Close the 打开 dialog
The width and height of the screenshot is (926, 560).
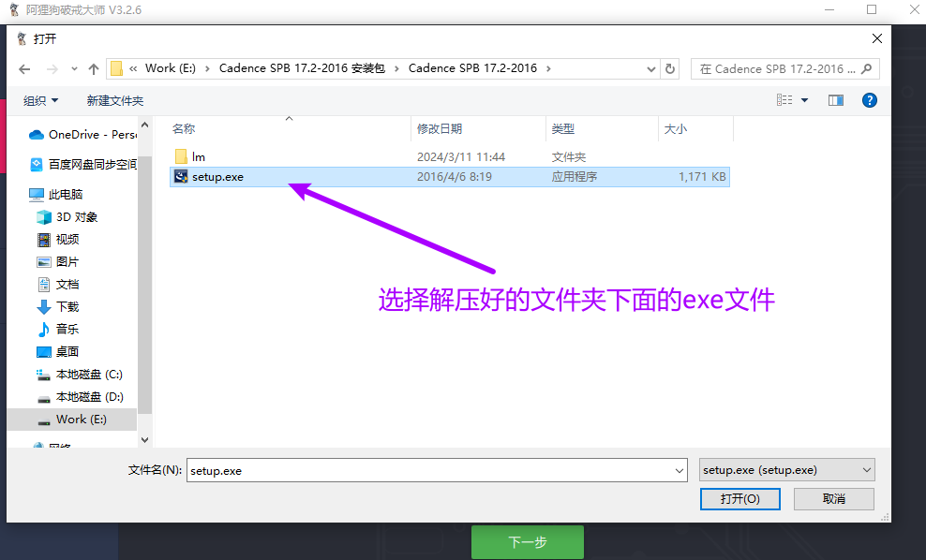877,38
